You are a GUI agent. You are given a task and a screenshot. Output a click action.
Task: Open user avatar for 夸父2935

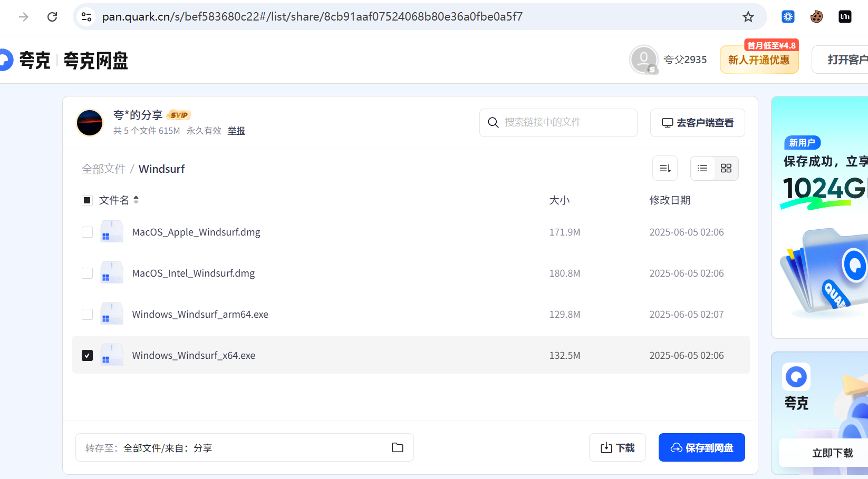(643, 60)
